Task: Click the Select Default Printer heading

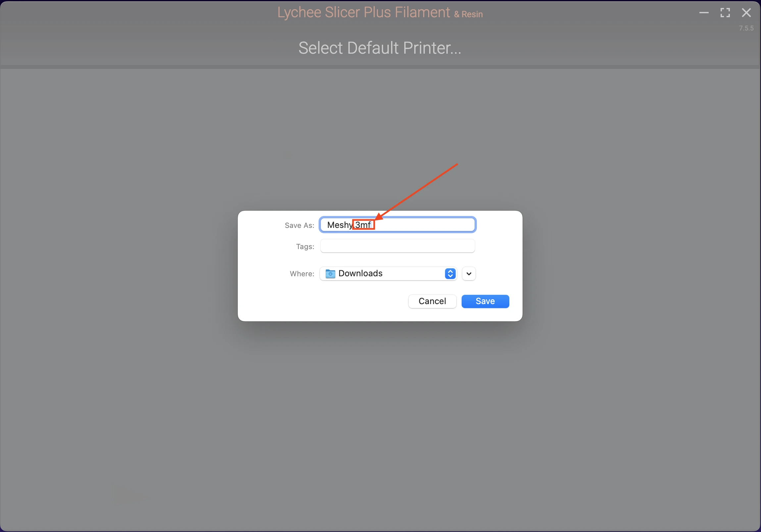Action: coord(380,48)
